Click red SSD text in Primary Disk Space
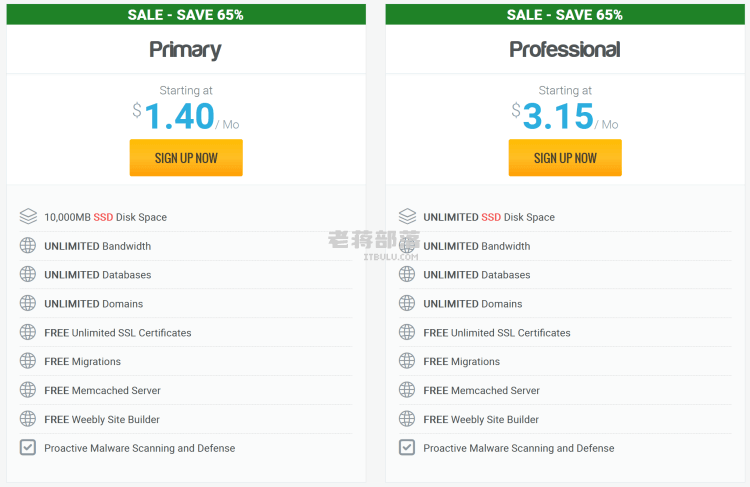This screenshot has height=487, width=750. 103,217
